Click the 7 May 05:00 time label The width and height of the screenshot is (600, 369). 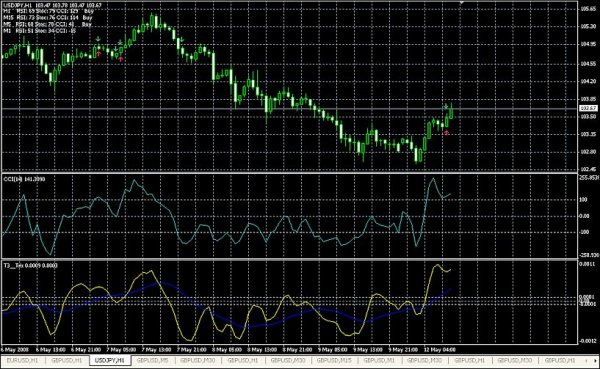pos(121,349)
